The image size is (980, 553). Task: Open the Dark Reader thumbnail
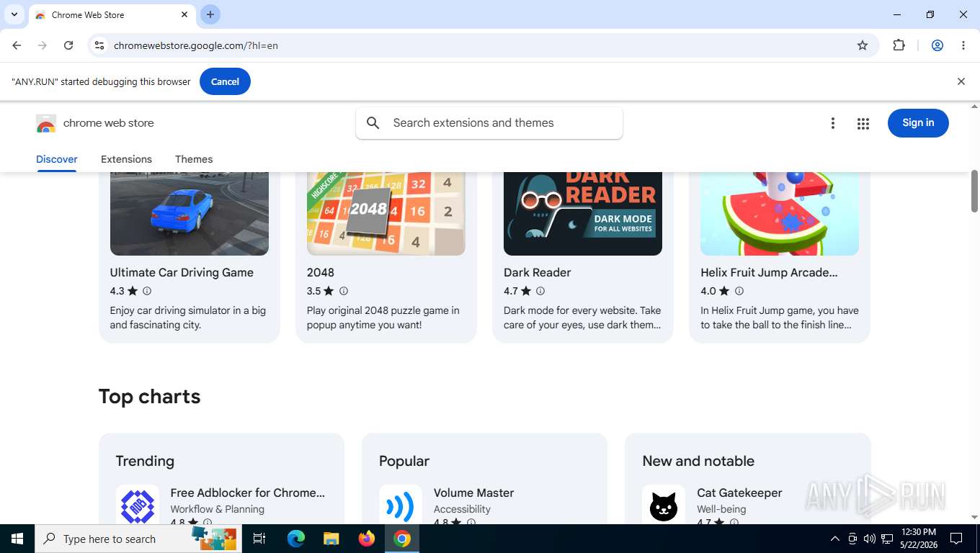[583, 214]
